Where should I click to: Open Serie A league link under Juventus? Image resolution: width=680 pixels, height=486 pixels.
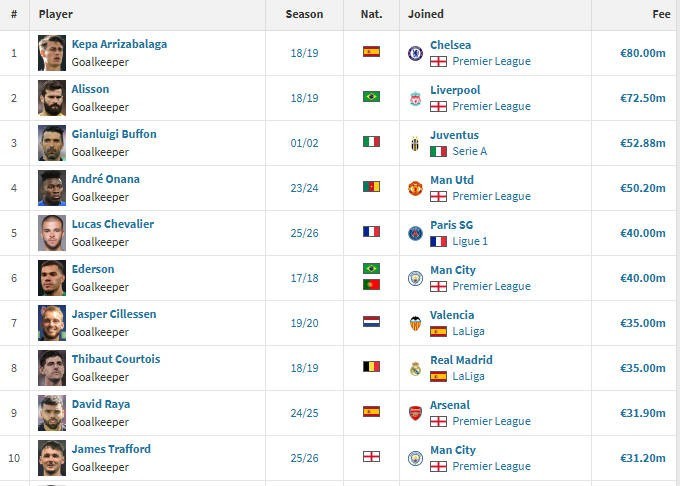pos(468,151)
